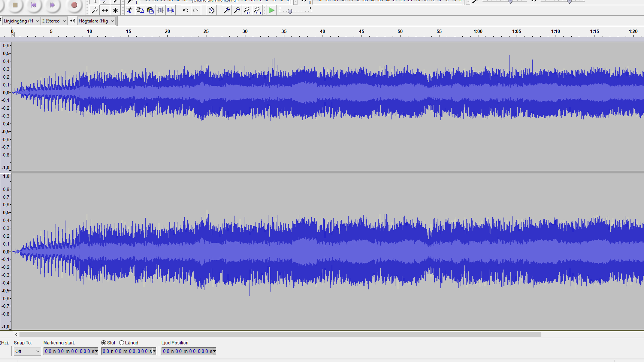Click the Stop transport button
The width and height of the screenshot is (644, 362).
tap(15, 5)
